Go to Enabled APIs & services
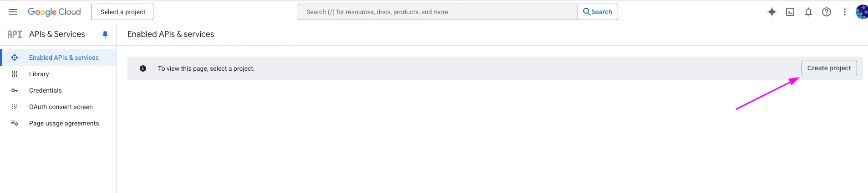 [x=64, y=57]
